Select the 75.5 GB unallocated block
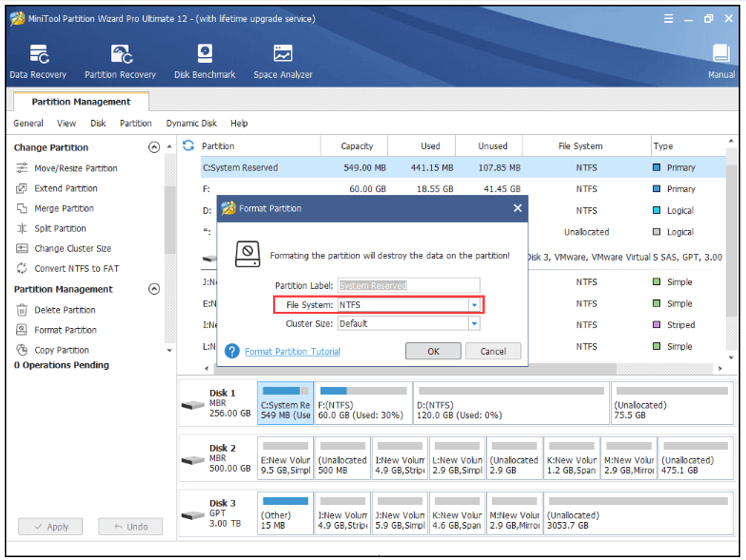The height and width of the screenshot is (560, 746). pyautogui.click(x=672, y=403)
